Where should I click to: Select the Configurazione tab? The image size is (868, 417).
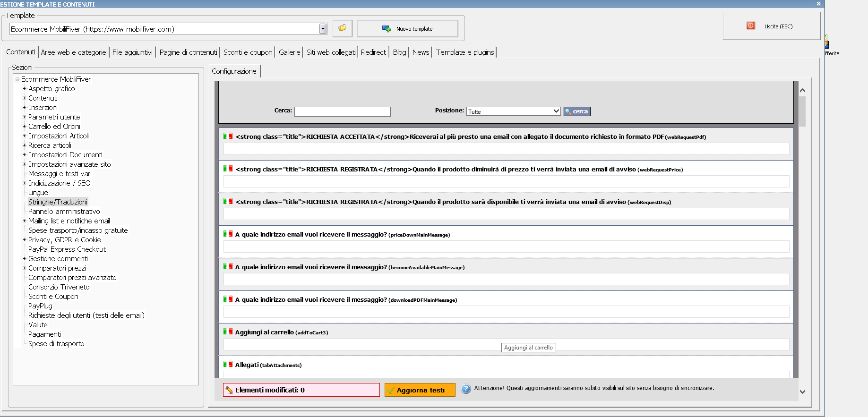pyautogui.click(x=234, y=71)
